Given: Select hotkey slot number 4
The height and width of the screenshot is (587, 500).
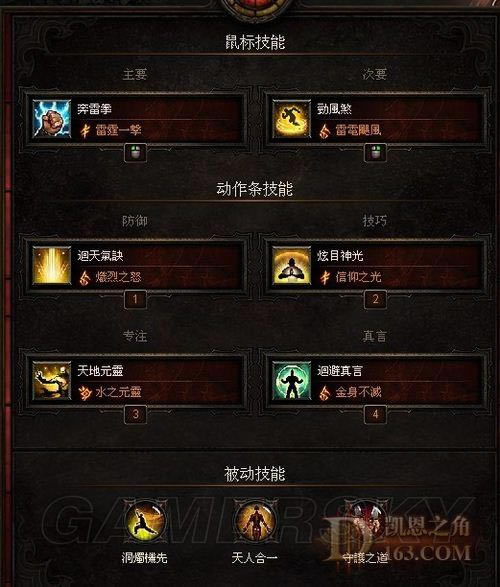Looking at the screenshot, I should coord(375,414).
